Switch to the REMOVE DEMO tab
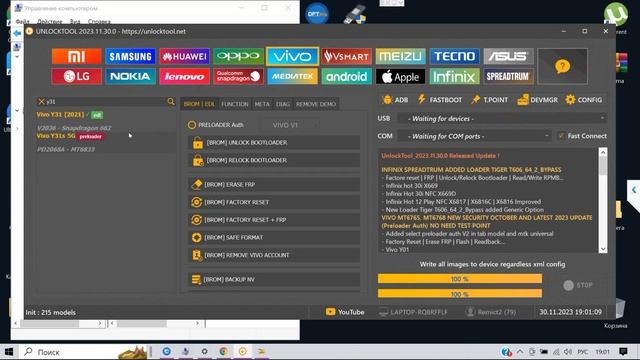The width and height of the screenshot is (640, 360). tap(316, 104)
